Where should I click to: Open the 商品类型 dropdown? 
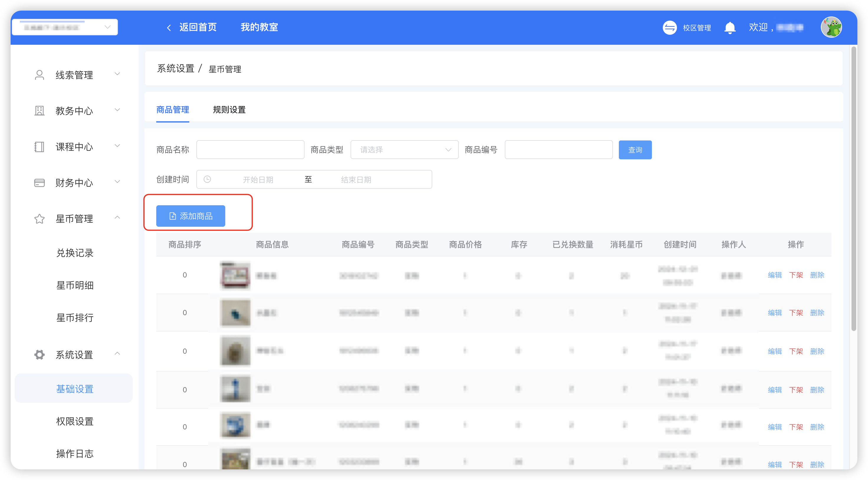pos(404,150)
